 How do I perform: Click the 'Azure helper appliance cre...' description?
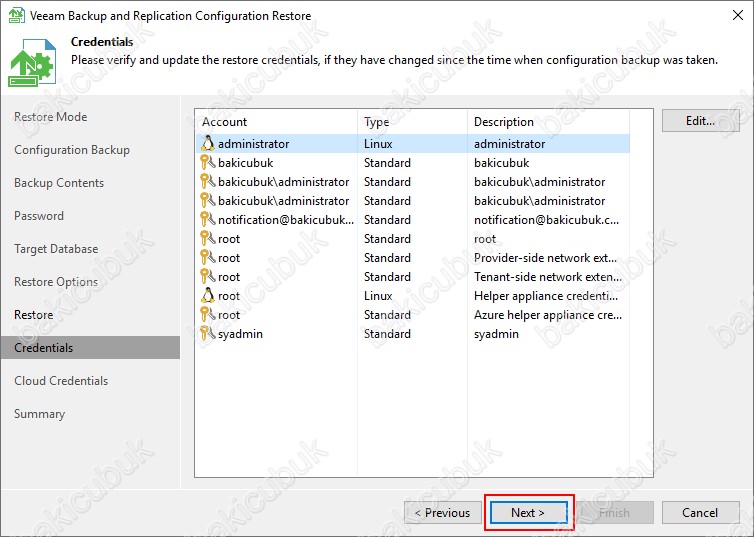tap(548, 315)
